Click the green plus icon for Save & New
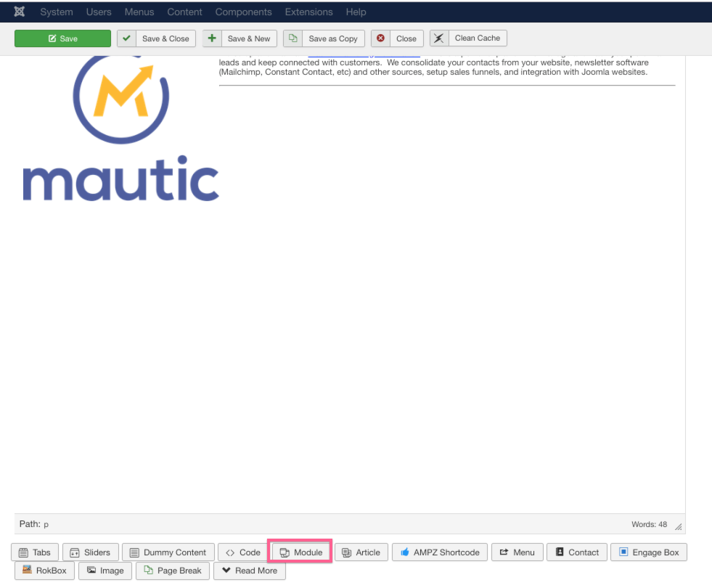 [x=212, y=38]
